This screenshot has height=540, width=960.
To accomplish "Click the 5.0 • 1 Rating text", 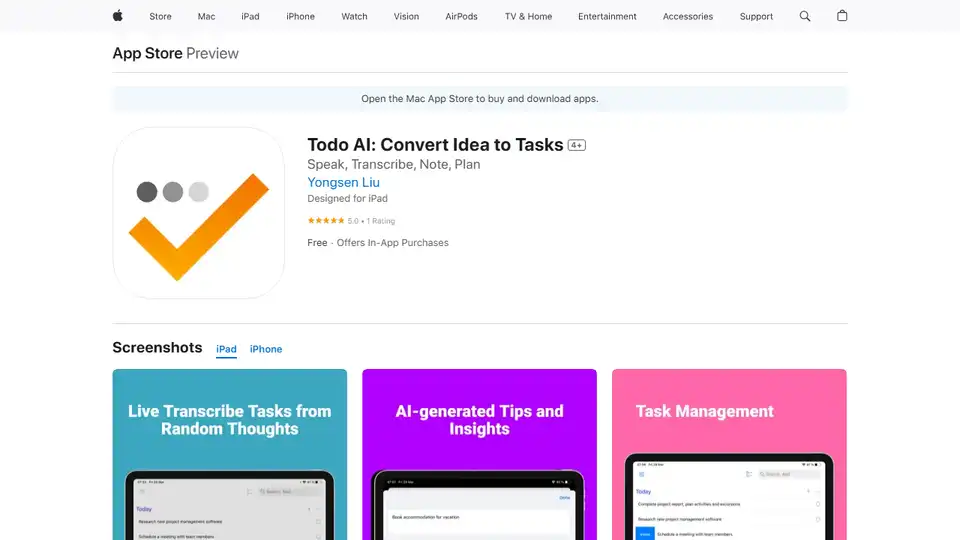I will coord(371,221).
